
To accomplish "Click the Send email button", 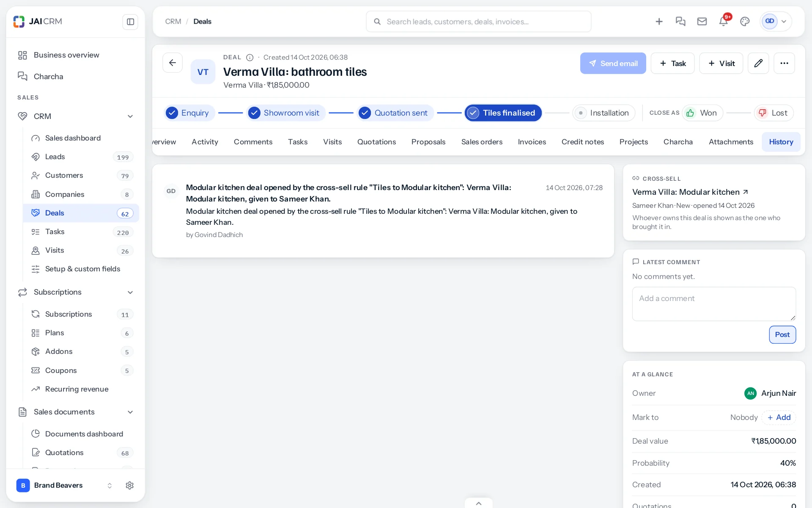I will [613, 63].
